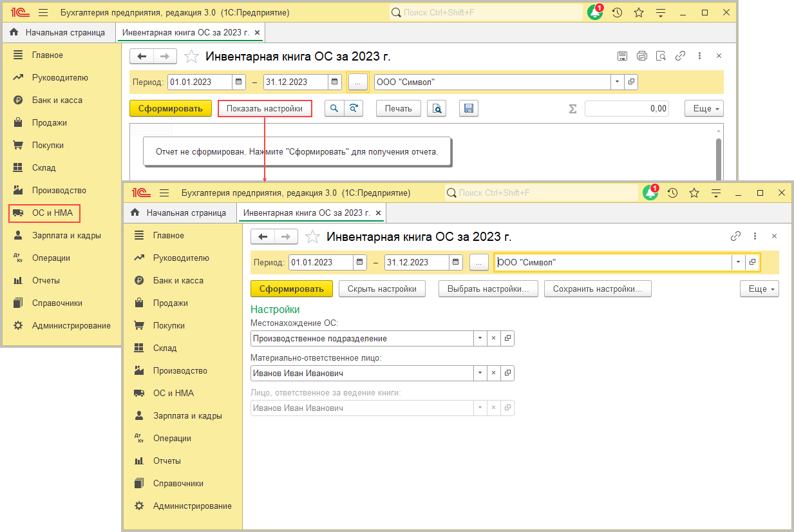Open Справочники section in front window
Screen dimensions: 794x532
pos(178,483)
